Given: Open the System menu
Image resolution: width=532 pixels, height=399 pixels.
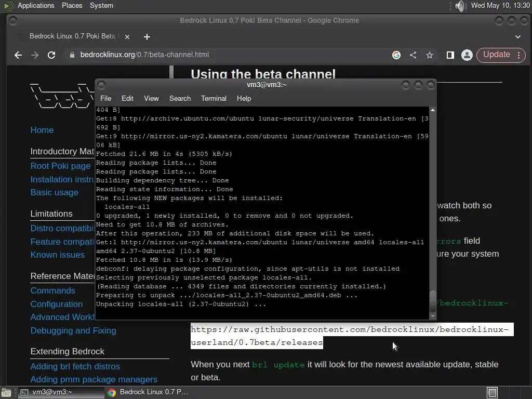Looking at the screenshot, I should point(101,5).
